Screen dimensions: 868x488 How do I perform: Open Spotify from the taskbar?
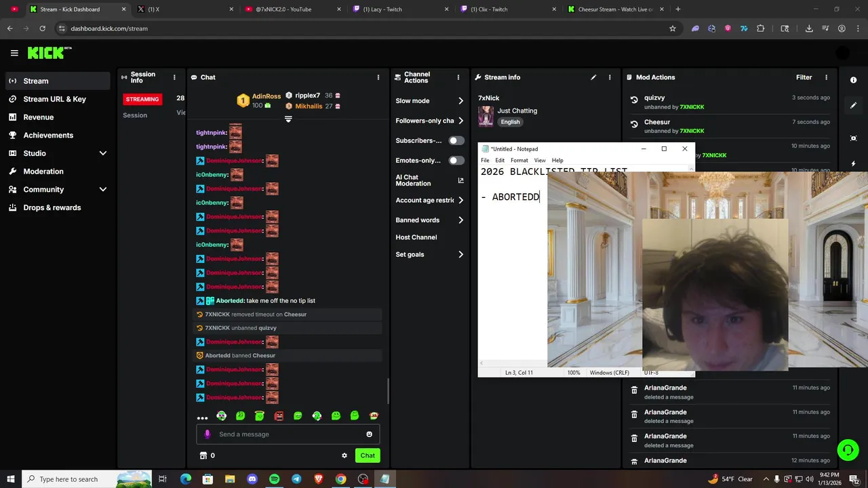pyautogui.click(x=274, y=479)
